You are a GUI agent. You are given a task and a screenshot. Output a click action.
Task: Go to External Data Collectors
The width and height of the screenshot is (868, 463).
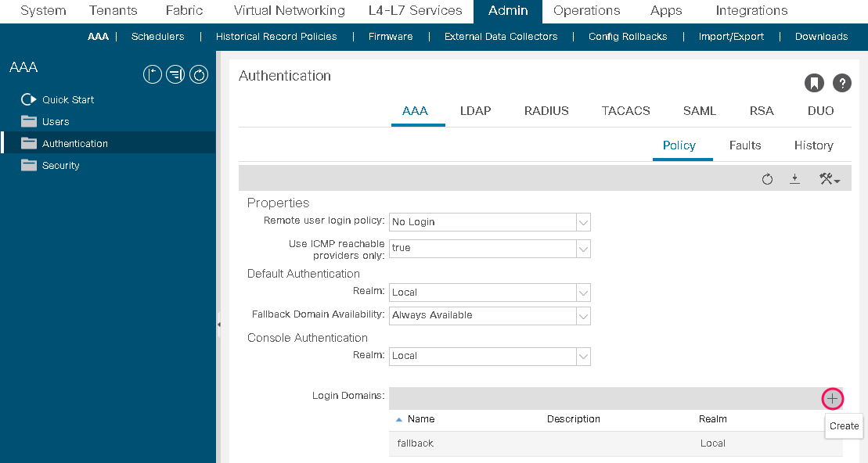(x=500, y=37)
